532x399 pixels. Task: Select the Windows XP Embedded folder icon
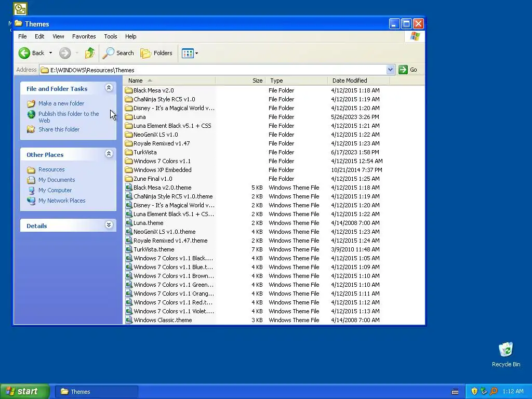click(x=129, y=170)
